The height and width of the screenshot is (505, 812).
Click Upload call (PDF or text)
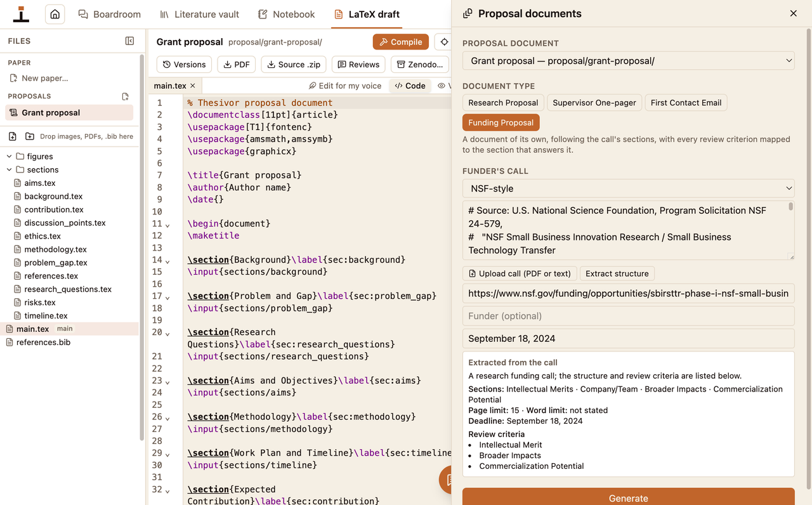pyautogui.click(x=520, y=273)
